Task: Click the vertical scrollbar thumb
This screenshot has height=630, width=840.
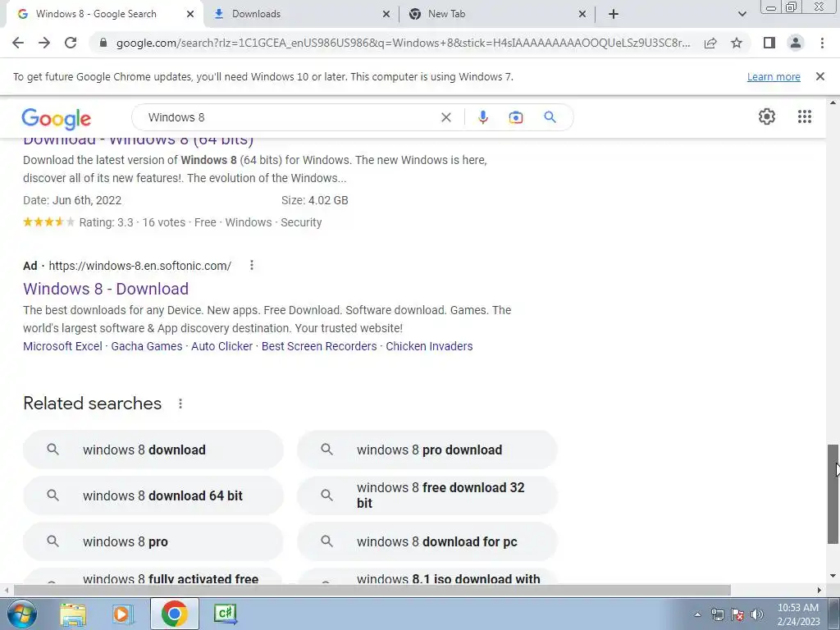Action: click(833, 493)
